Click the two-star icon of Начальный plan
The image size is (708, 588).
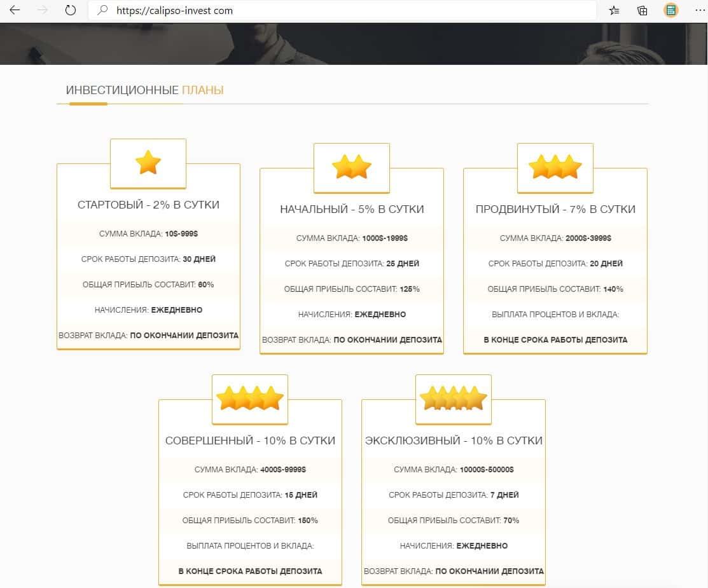click(x=352, y=167)
